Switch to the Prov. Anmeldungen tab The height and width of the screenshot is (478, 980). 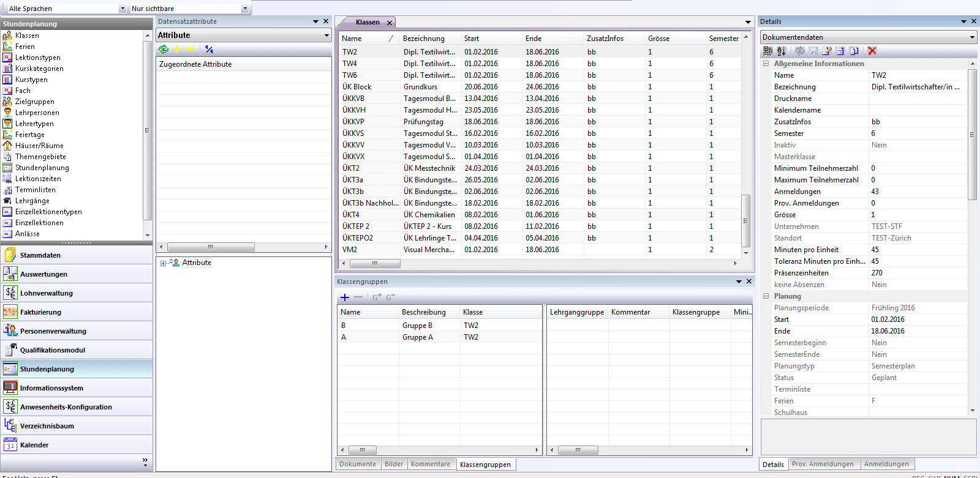[x=822, y=464]
